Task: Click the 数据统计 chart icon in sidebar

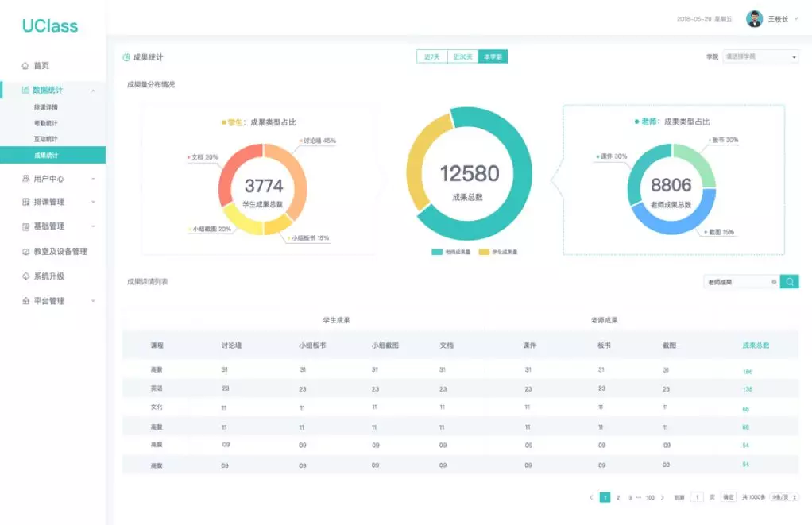Action: tap(25, 90)
